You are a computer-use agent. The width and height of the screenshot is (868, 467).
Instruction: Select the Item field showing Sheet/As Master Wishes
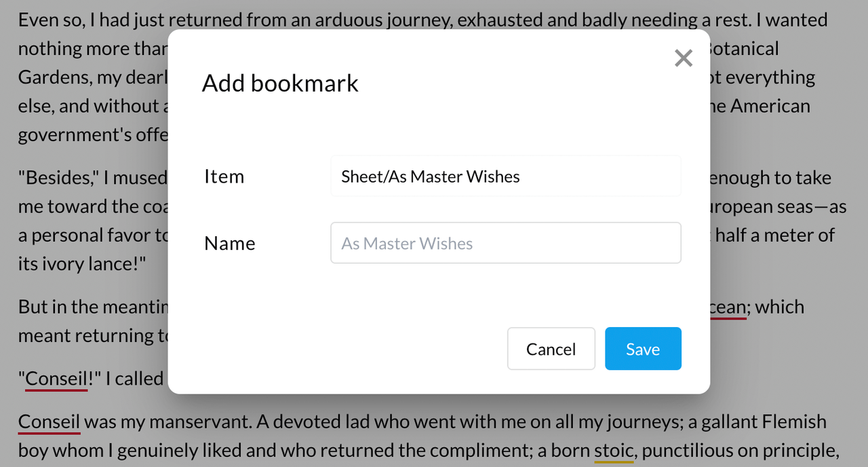coord(505,176)
